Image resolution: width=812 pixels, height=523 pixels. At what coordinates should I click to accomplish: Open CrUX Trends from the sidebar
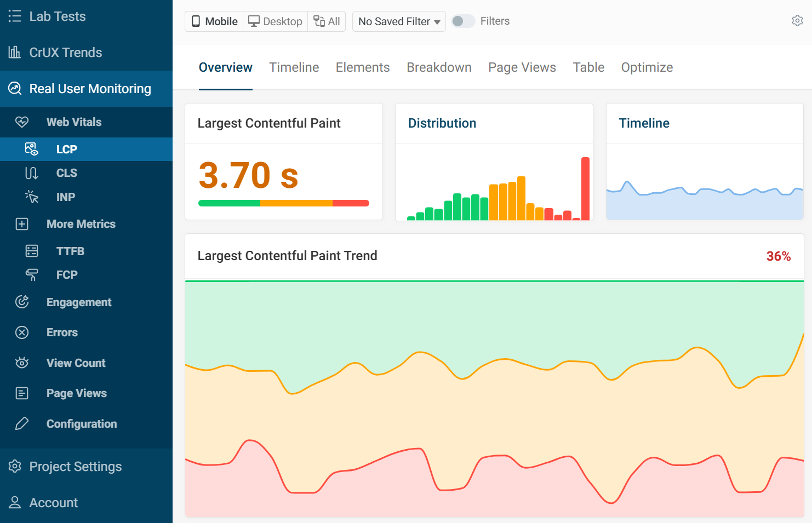[x=65, y=52]
